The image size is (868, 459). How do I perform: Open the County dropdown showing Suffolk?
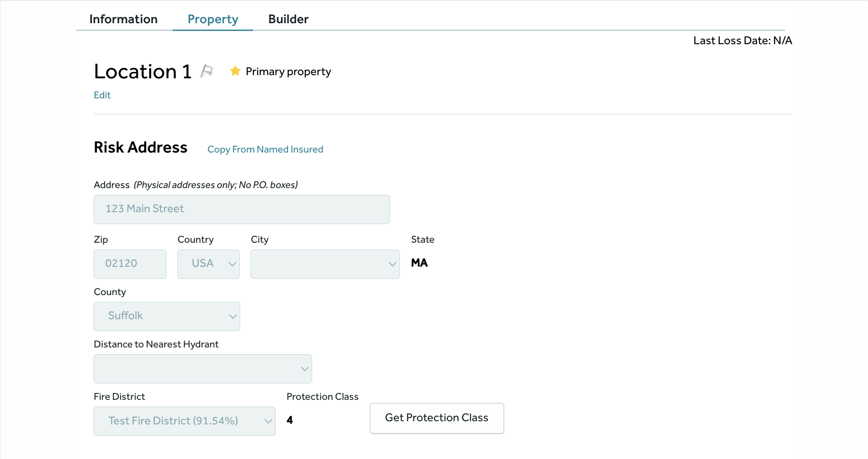pos(167,316)
